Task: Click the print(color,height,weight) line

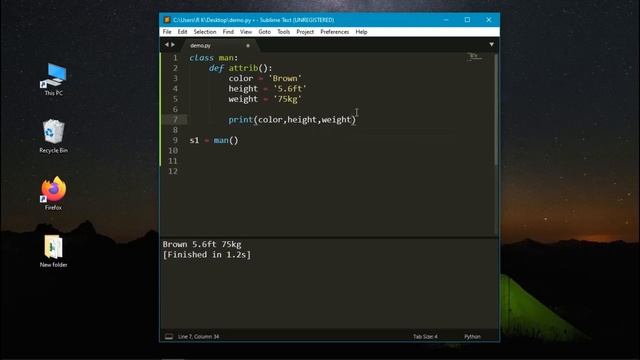Action: coord(292,120)
